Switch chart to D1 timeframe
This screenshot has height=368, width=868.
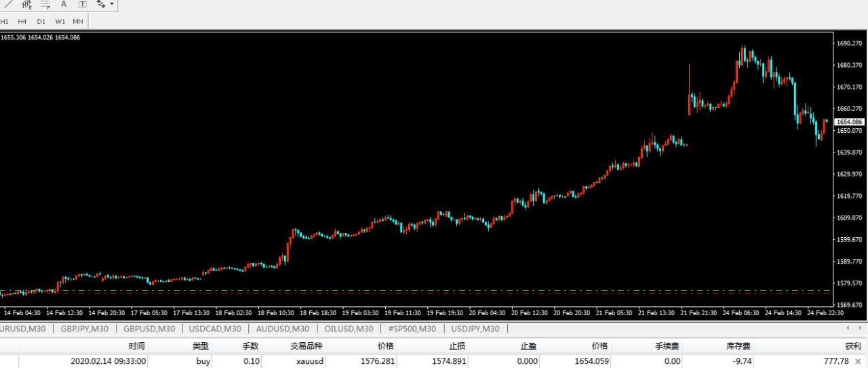41,21
